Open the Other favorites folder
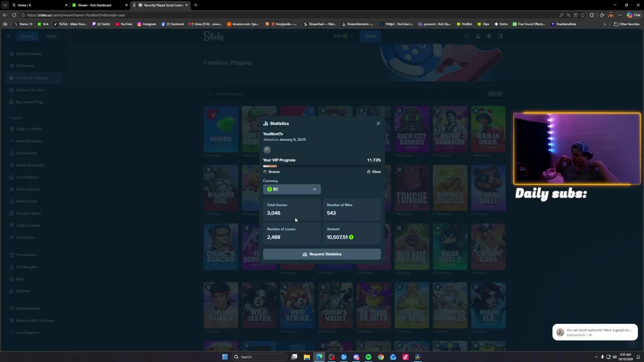644x362 pixels. coord(627,24)
